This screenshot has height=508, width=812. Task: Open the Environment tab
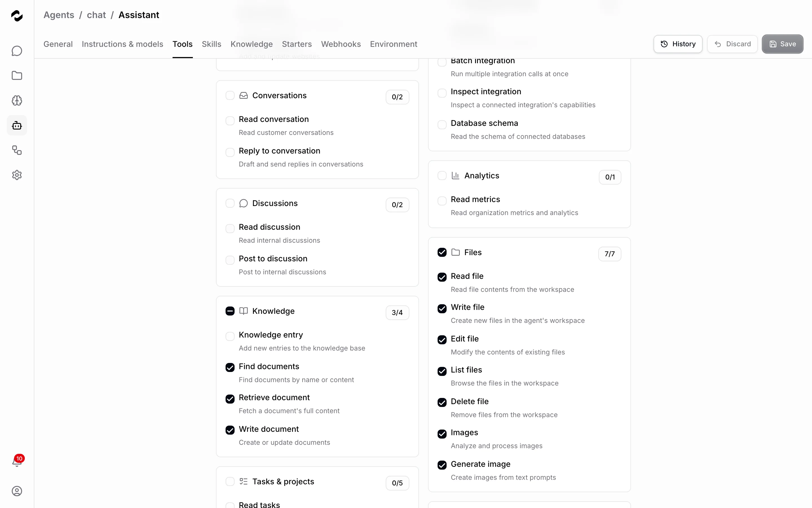[x=394, y=44]
